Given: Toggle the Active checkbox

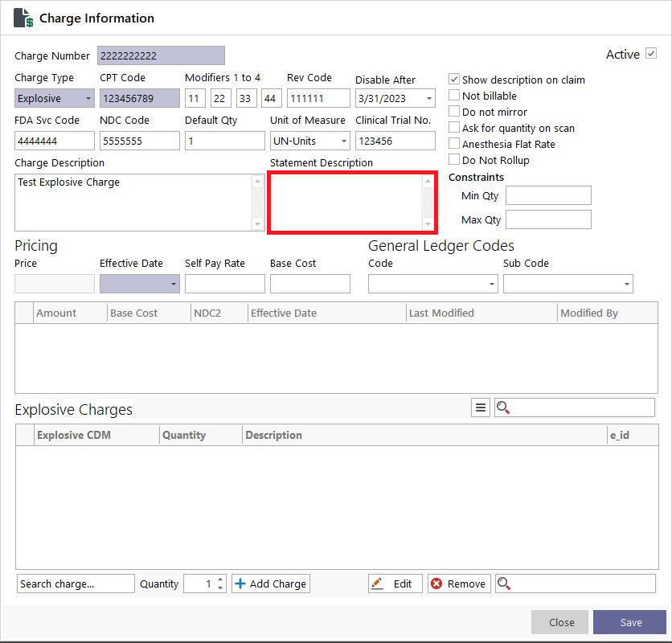Looking at the screenshot, I should click(651, 54).
